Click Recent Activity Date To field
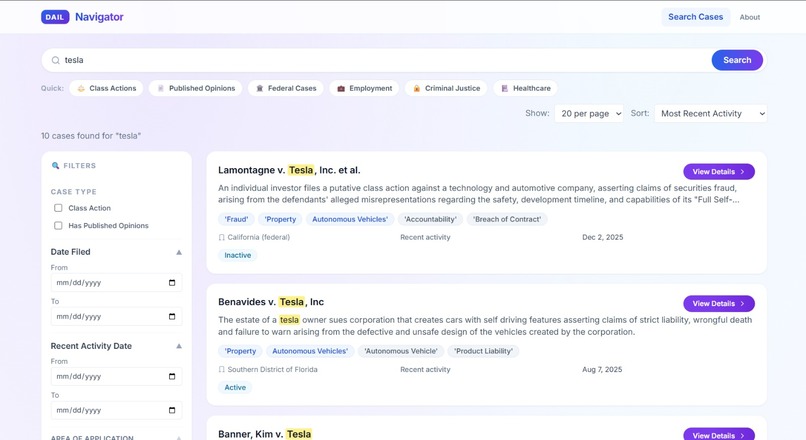Viewport: 806px width, 440px height. [x=116, y=410]
